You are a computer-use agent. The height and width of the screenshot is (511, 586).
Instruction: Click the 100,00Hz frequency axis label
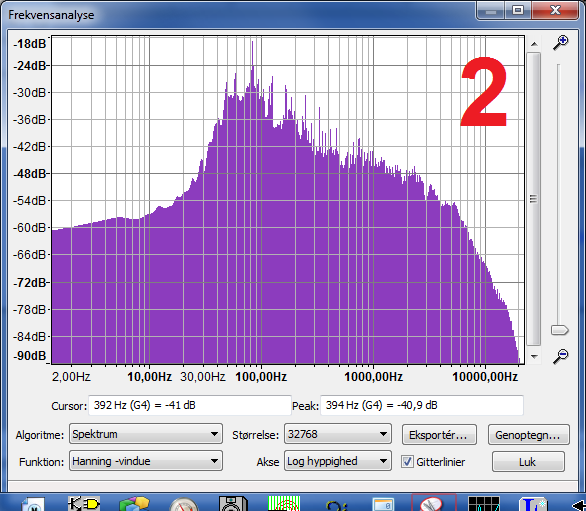261,376
